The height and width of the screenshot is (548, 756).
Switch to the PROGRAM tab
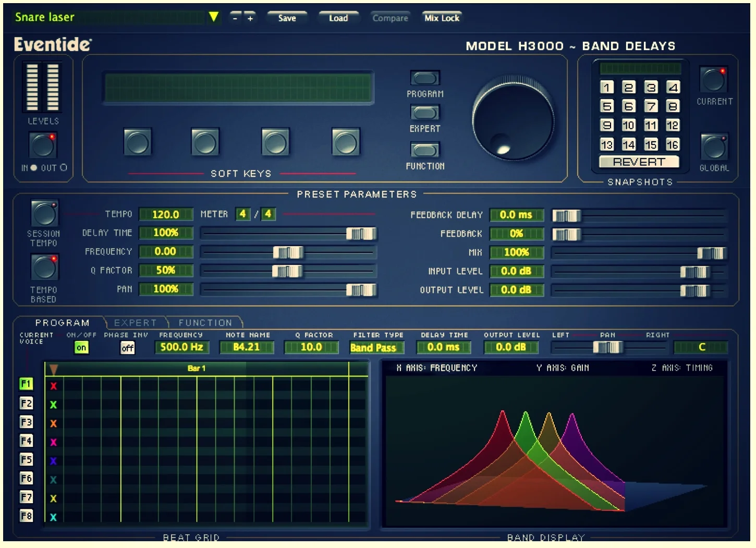(x=62, y=323)
